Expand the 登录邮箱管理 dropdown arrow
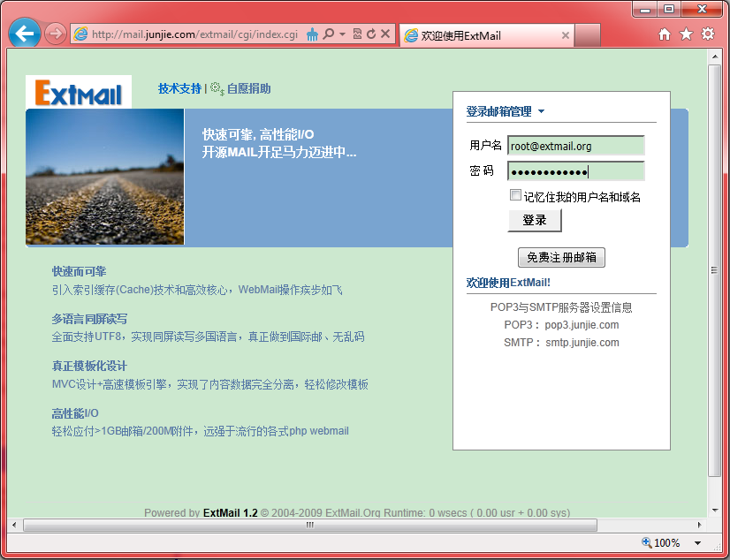The height and width of the screenshot is (560, 730). 541,111
